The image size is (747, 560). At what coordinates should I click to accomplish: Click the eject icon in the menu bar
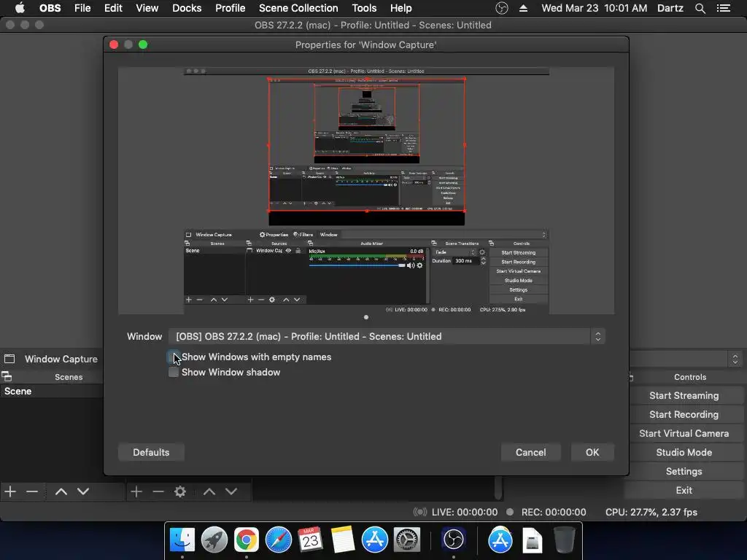(x=523, y=8)
